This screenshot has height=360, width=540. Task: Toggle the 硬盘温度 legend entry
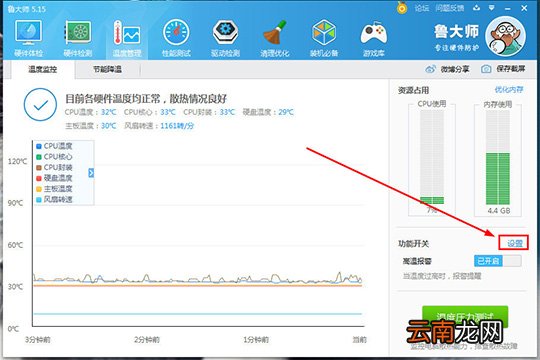click(x=54, y=178)
